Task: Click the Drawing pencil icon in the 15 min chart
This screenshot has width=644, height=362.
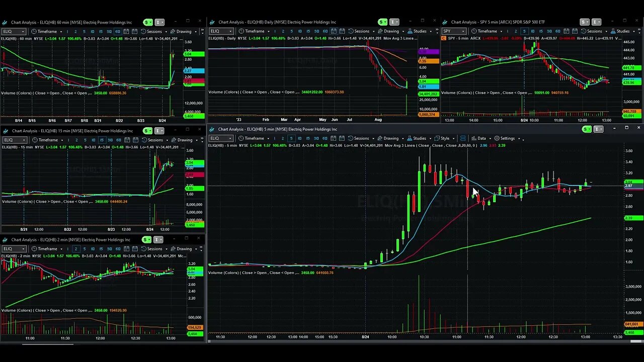Action: [x=174, y=140]
